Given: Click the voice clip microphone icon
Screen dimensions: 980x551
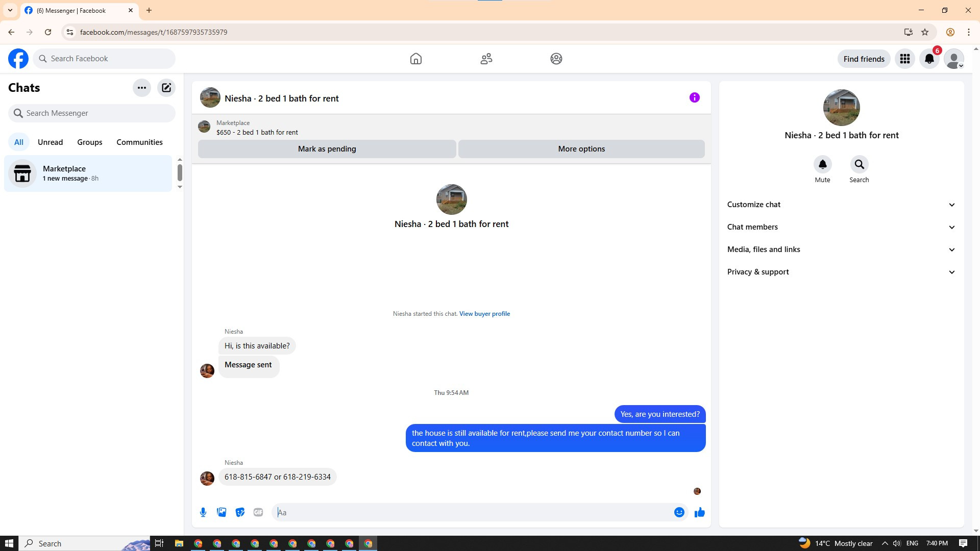Looking at the screenshot, I should coord(203,512).
